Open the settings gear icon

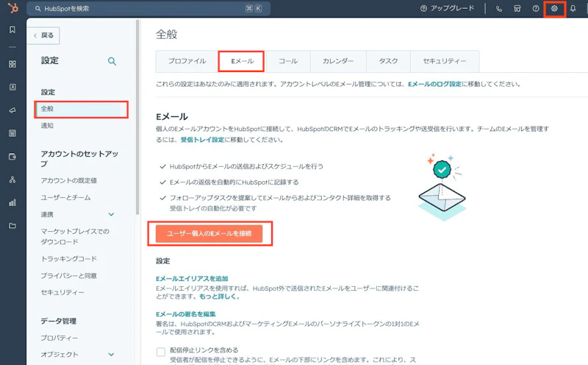pyautogui.click(x=554, y=9)
